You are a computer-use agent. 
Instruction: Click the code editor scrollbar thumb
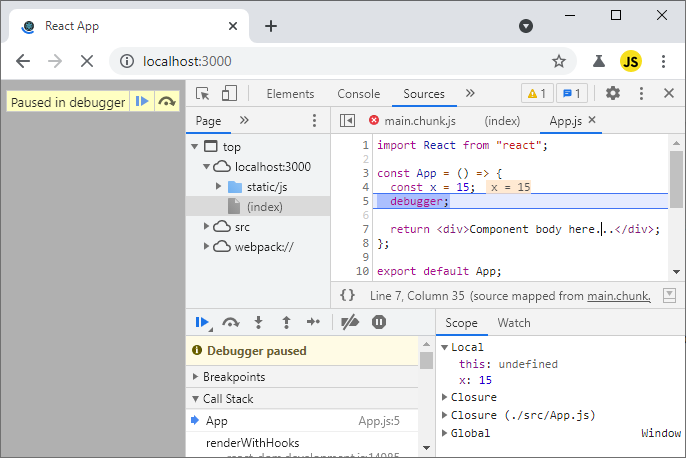[x=676, y=180]
